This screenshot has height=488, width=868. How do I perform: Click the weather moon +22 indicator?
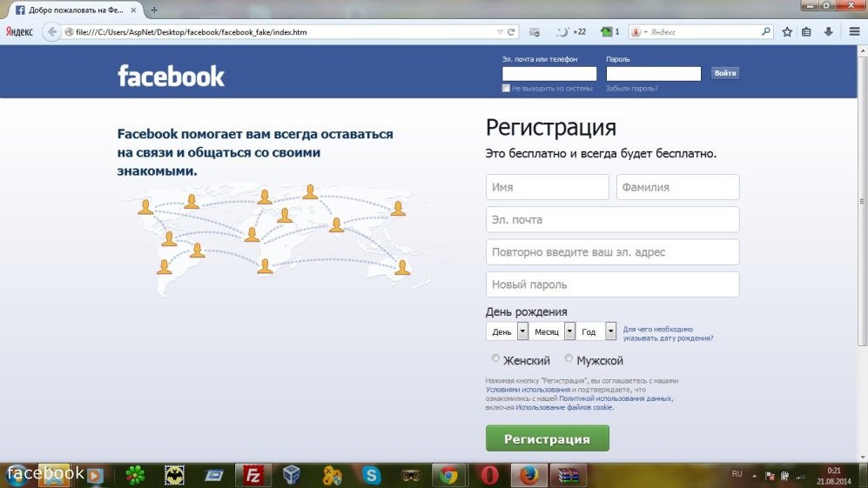[x=571, y=32]
